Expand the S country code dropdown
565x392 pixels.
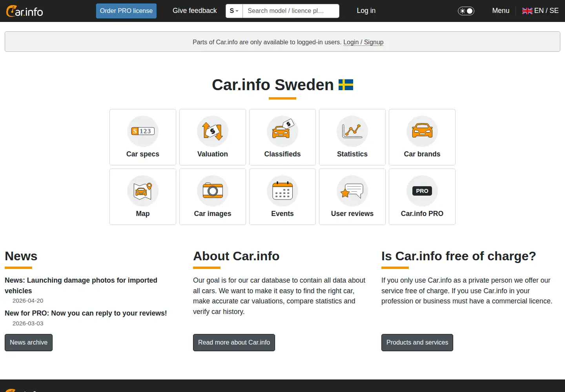234,11
